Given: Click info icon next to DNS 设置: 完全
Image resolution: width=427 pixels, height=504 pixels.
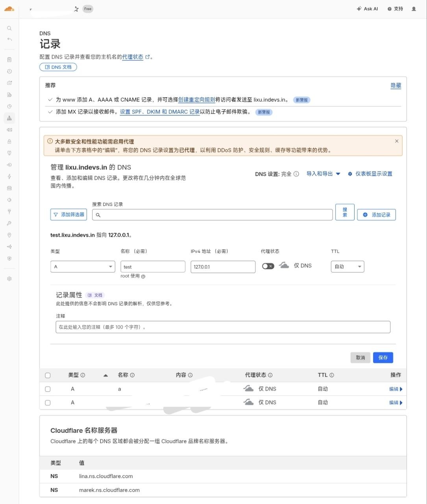Looking at the screenshot, I should (296, 174).
